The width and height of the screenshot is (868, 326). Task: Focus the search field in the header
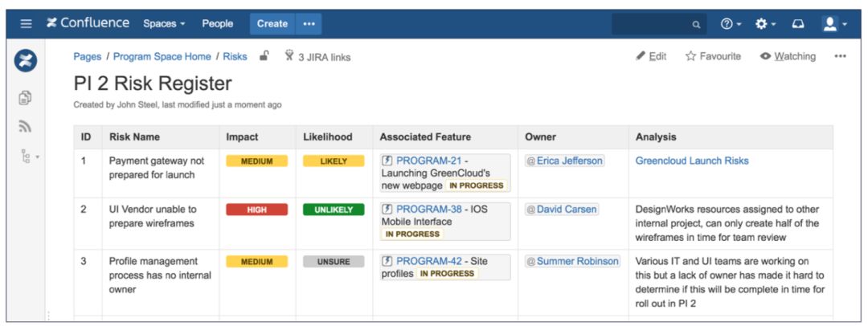659,24
